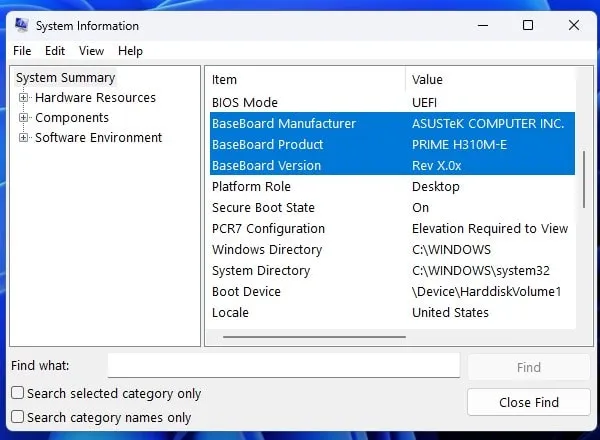The width and height of the screenshot is (600, 440).
Task: Enable Search selected category only
Action: point(18,393)
